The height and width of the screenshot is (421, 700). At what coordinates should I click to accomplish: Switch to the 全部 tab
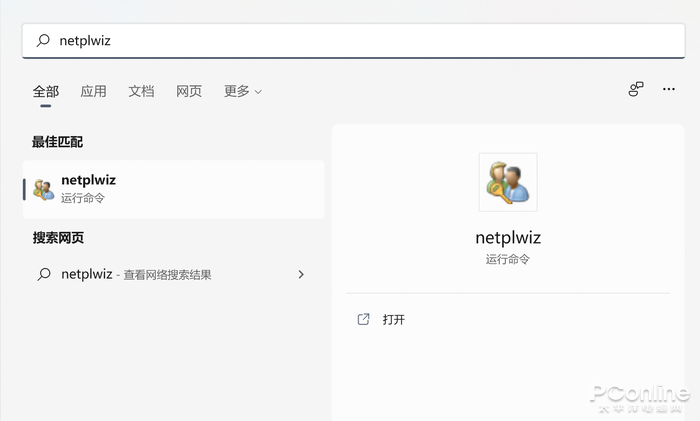click(x=46, y=92)
